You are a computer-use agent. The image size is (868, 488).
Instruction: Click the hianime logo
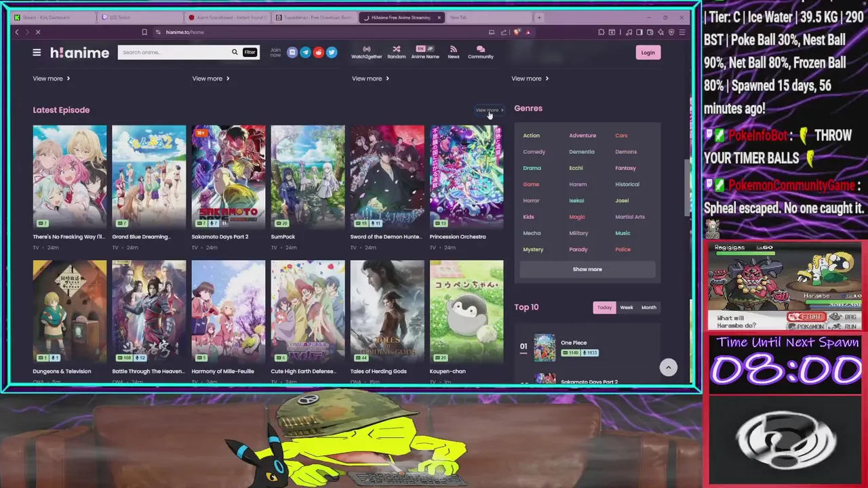79,52
